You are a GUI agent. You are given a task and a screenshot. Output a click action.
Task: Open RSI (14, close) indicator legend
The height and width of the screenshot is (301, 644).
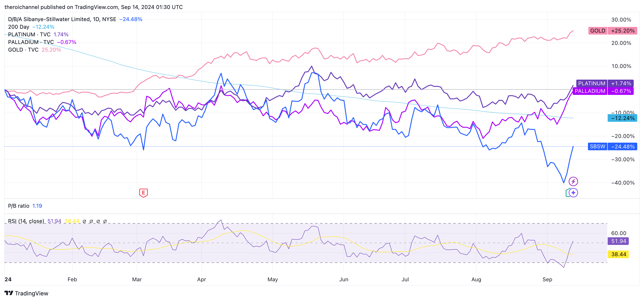pyautogui.click(x=26, y=221)
